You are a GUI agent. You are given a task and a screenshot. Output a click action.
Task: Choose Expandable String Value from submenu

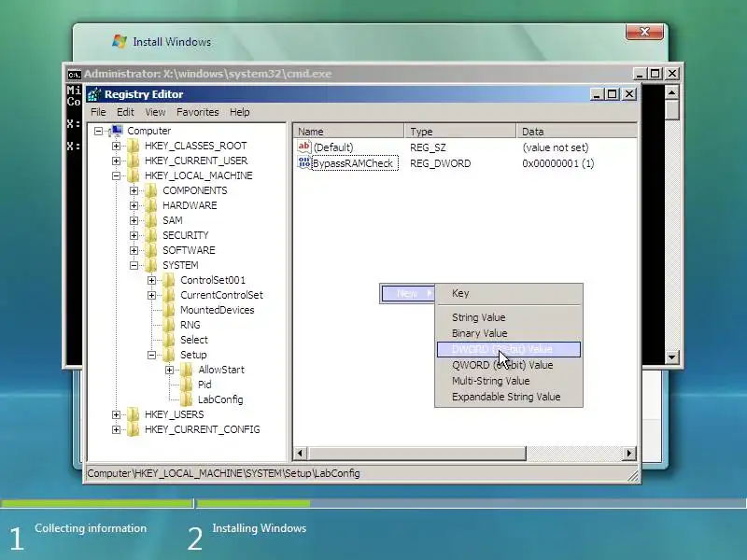pyautogui.click(x=509, y=397)
